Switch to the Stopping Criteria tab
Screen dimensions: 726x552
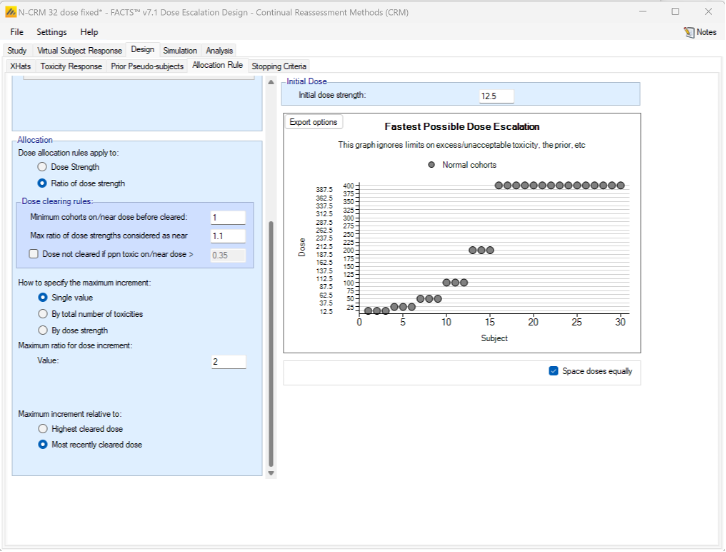coord(279,66)
